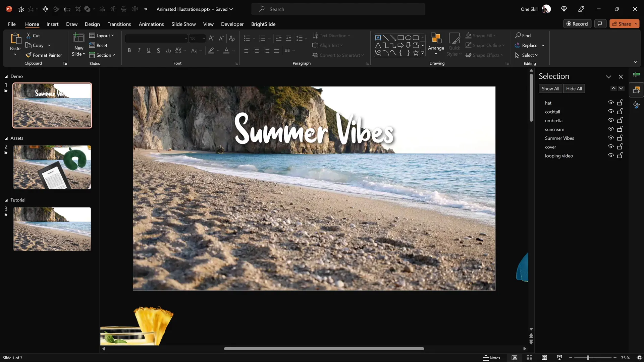Switch to Slide Sorter view
This screenshot has height=362, width=644.
(x=529, y=358)
